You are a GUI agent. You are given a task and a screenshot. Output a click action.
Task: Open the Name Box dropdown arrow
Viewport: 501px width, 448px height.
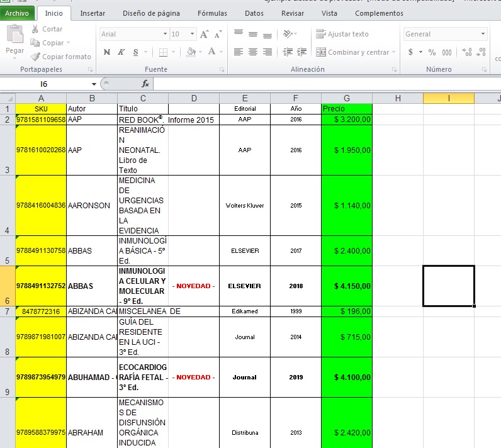94,84
